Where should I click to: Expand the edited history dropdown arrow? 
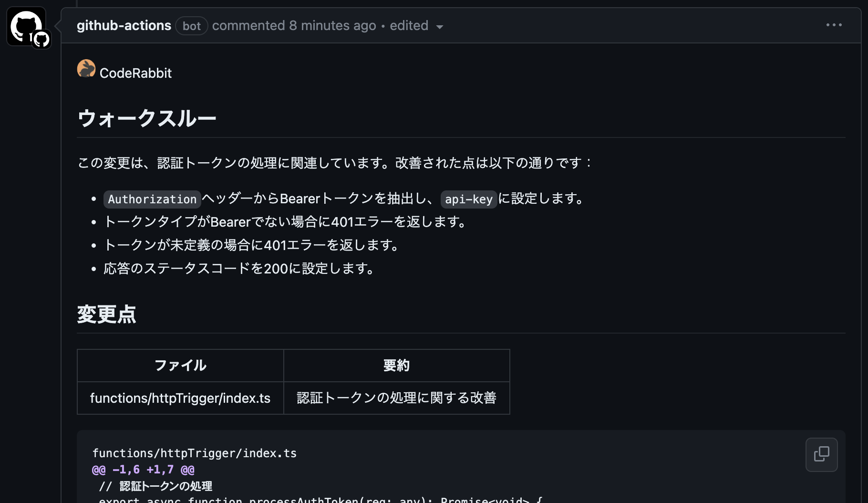(440, 27)
